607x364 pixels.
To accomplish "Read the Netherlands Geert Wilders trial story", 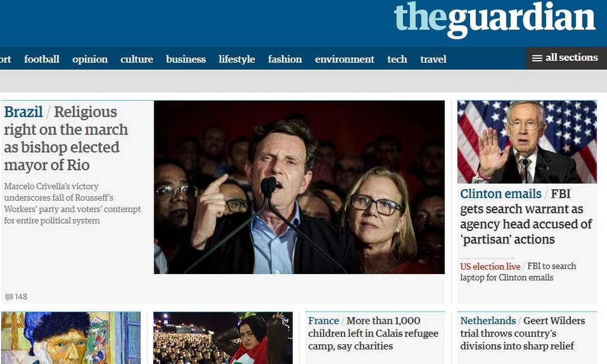I will pos(523,333).
